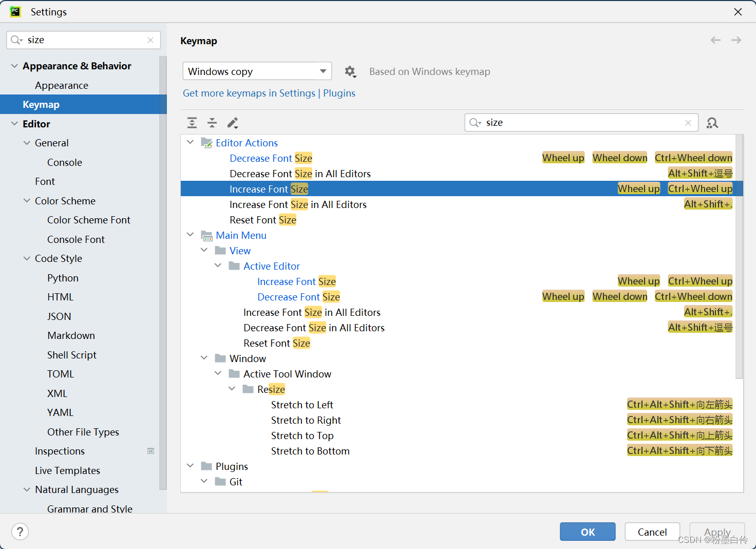This screenshot has height=549, width=756.
Task: Select Increase Font Size under Active Editor
Action: (296, 281)
